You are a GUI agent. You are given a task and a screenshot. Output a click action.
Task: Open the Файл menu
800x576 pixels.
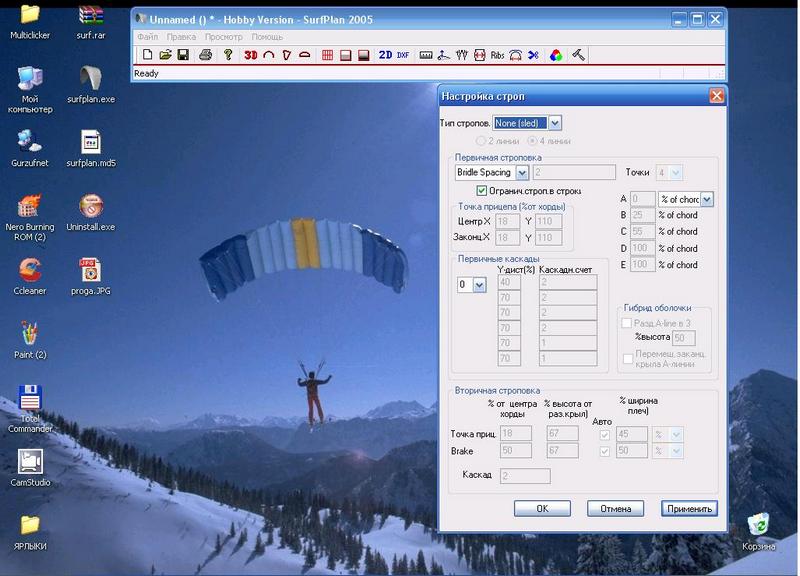pos(147,37)
